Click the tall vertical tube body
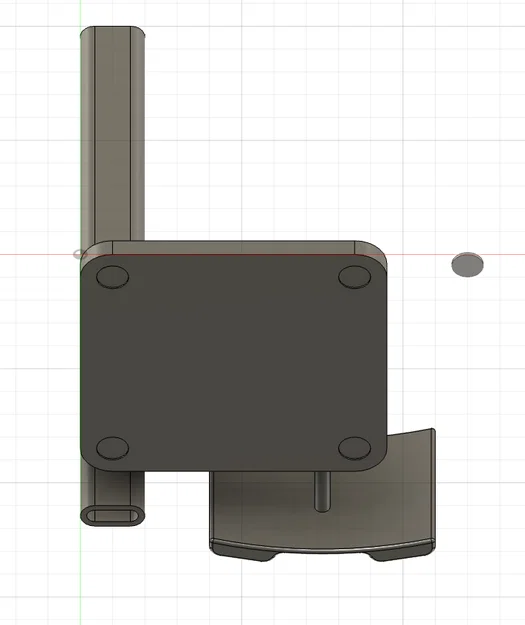This screenshot has width=525, height=625. point(112,136)
